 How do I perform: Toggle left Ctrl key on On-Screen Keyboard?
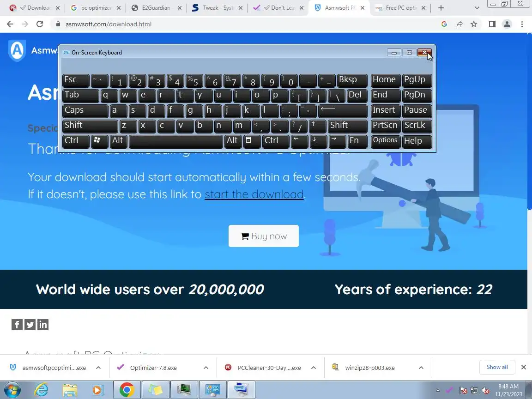(76, 141)
